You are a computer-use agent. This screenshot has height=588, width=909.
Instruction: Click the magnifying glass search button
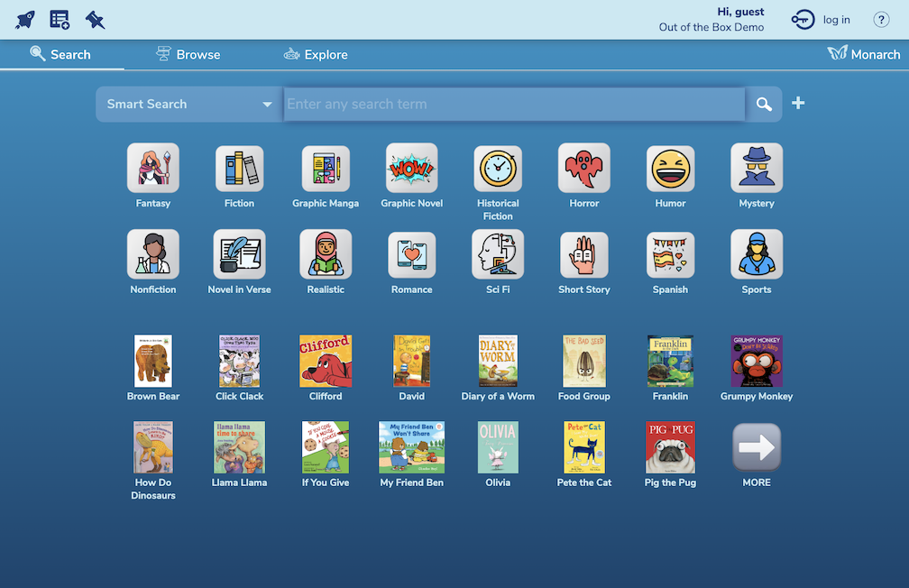pyautogui.click(x=764, y=105)
